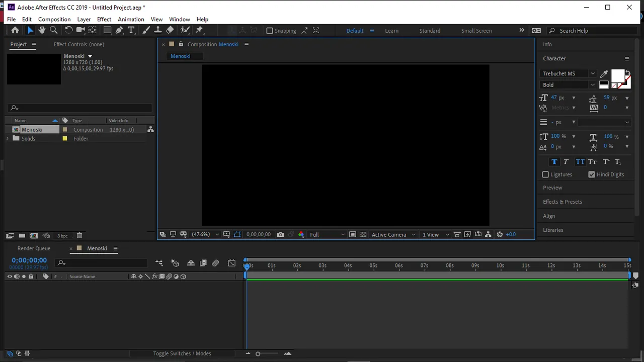
Task: Select the Zoom tool
Action: pyautogui.click(x=54, y=30)
